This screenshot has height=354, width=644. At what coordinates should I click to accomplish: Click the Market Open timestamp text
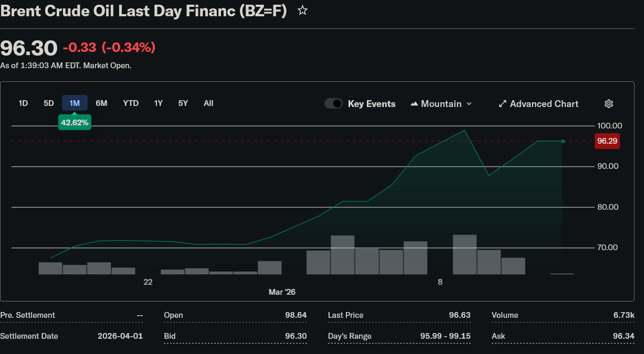tap(66, 66)
